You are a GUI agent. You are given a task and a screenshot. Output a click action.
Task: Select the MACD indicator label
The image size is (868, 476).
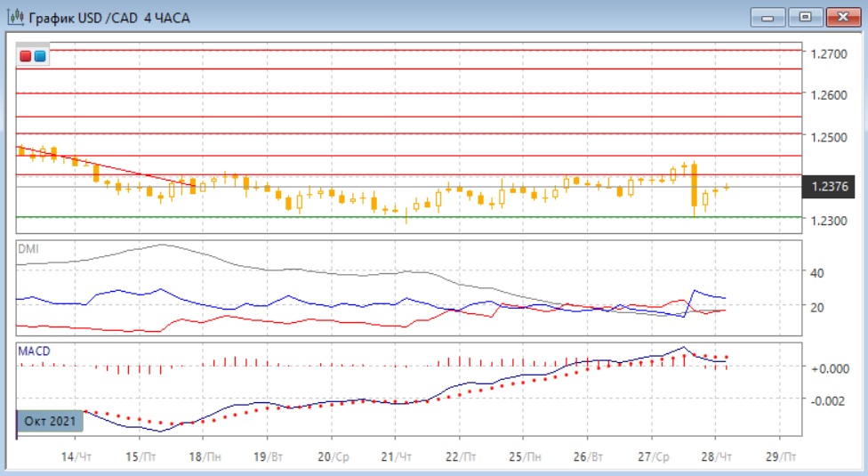point(35,351)
